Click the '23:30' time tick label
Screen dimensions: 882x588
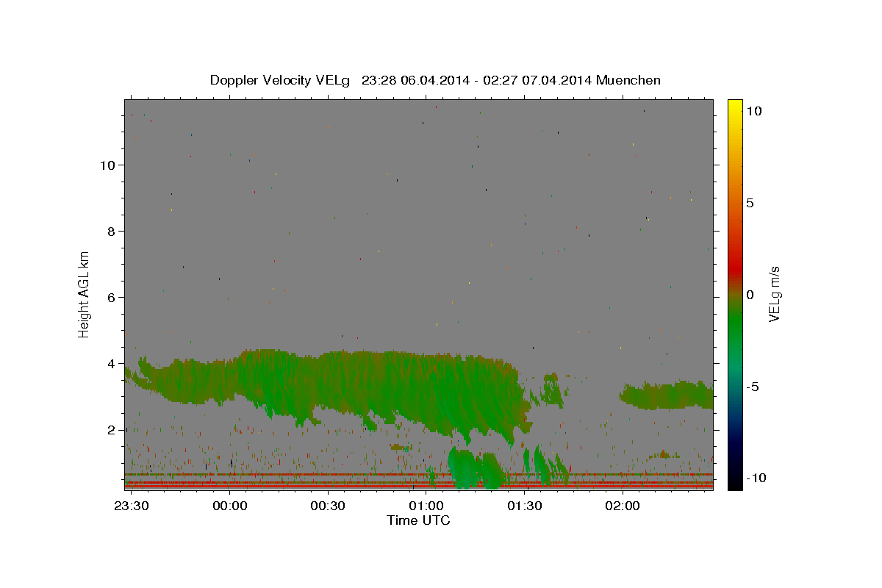(x=130, y=507)
